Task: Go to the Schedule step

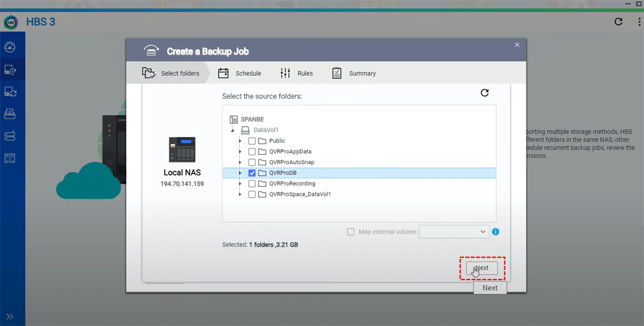Action: (240, 74)
